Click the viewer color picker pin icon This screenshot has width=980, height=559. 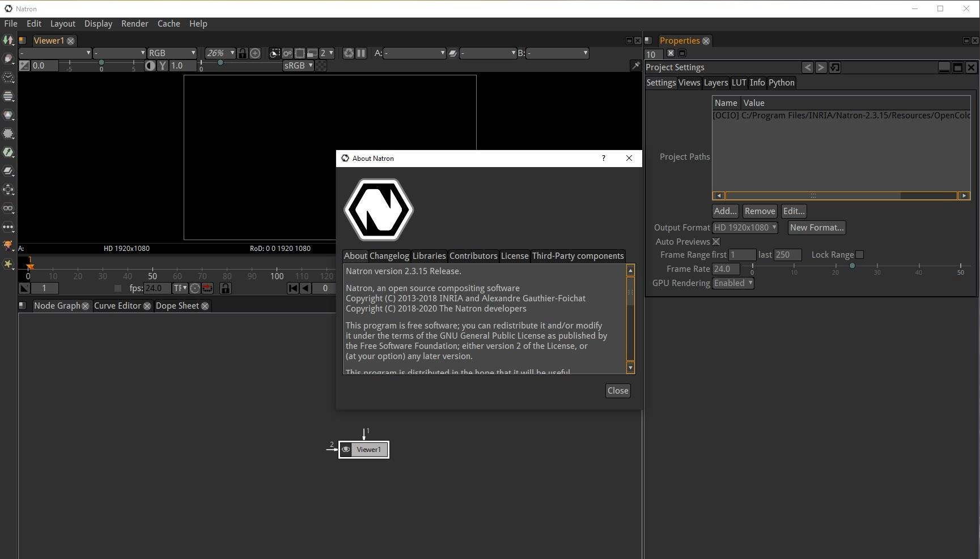tap(635, 66)
